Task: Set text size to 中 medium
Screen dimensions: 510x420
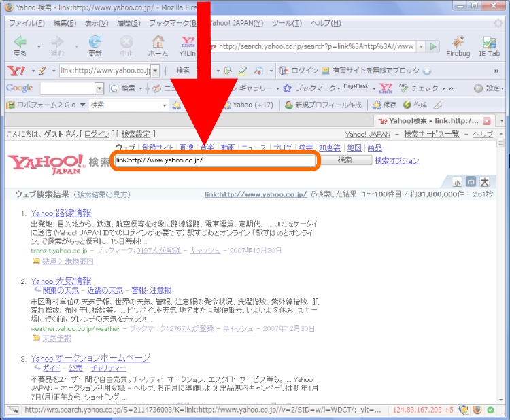Action: click(x=471, y=182)
